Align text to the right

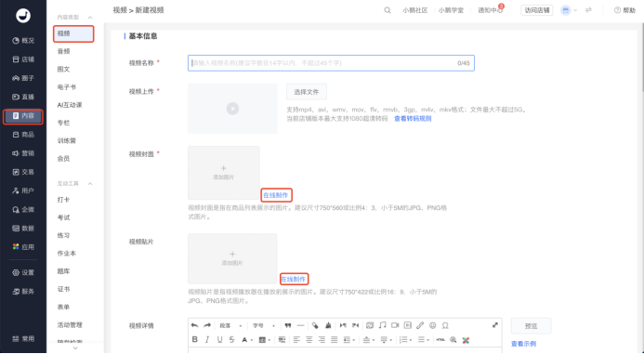point(322,340)
